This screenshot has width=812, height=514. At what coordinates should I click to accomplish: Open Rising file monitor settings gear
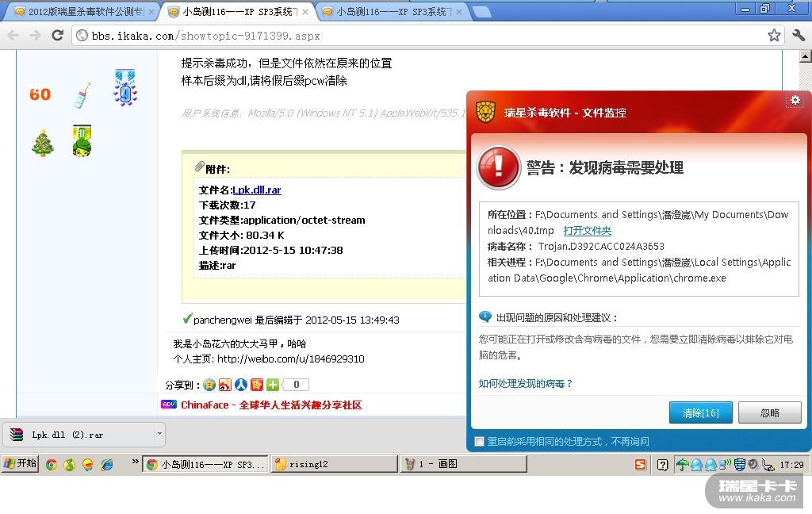795,101
